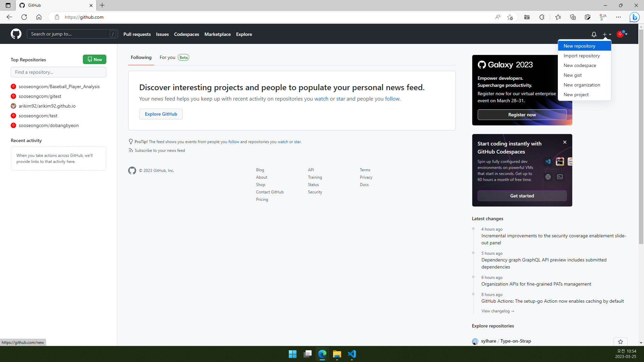Click the Register now button
The image size is (644, 362).
pyautogui.click(x=522, y=115)
